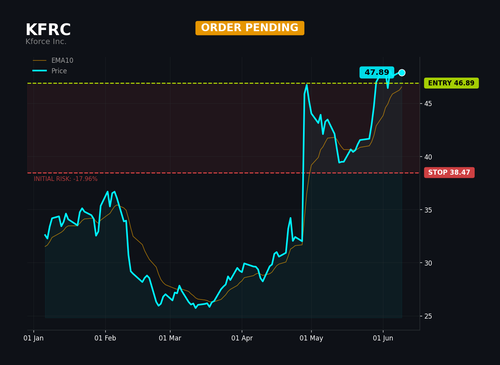Click the 01 Apr x-axis label
This screenshot has height=365, width=500.
tap(242, 338)
